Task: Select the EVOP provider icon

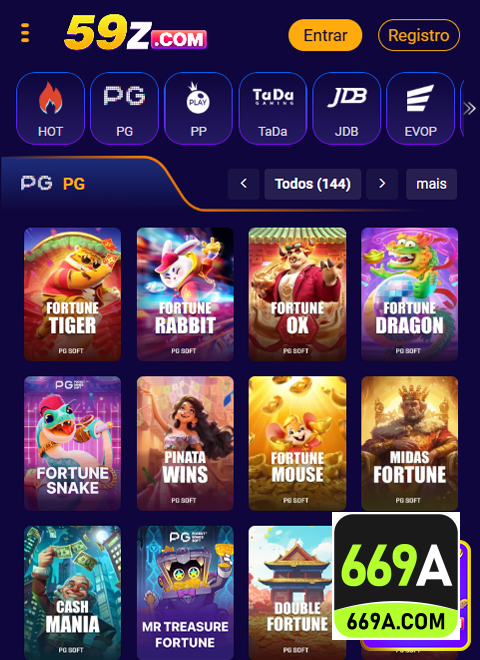Action: [420, 109]
